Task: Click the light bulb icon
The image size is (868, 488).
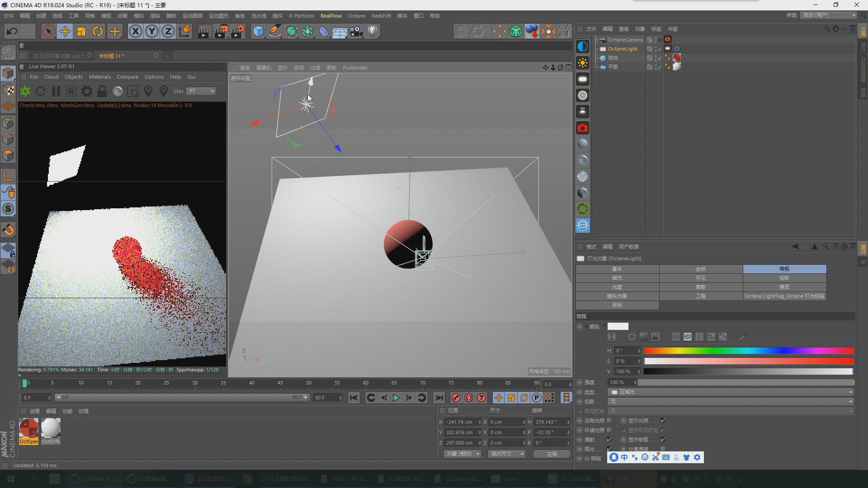Action: [373, 31]
